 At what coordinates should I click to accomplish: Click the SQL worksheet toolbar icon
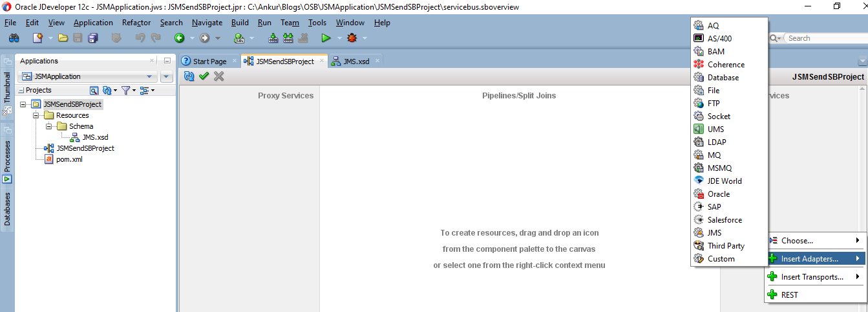[x=238, y=38]
